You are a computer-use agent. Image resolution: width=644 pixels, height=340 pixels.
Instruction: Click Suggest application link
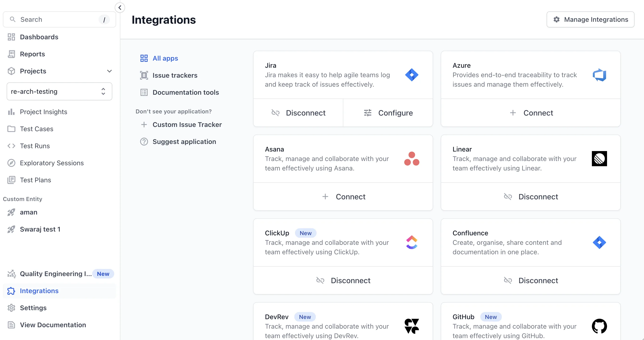[x=178, y=142]
